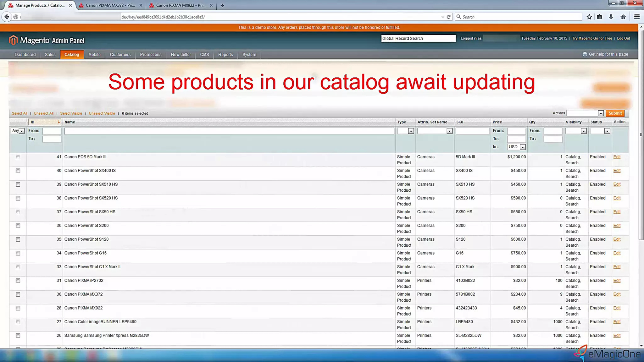Open the hamburger menu icon

pyautogui.click(x=637, y=17)
